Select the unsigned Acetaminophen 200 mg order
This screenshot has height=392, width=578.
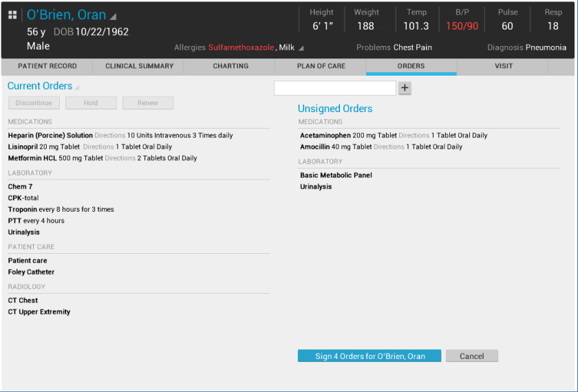click(347, 135)
